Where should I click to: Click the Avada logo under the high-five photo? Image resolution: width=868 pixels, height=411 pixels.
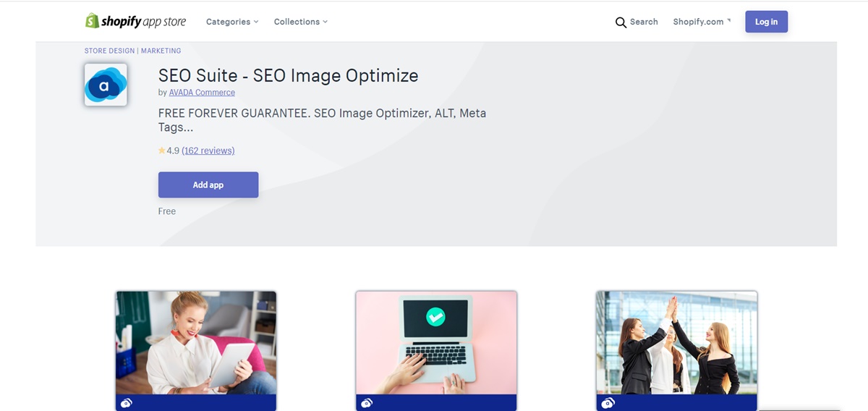pos(607,403)
